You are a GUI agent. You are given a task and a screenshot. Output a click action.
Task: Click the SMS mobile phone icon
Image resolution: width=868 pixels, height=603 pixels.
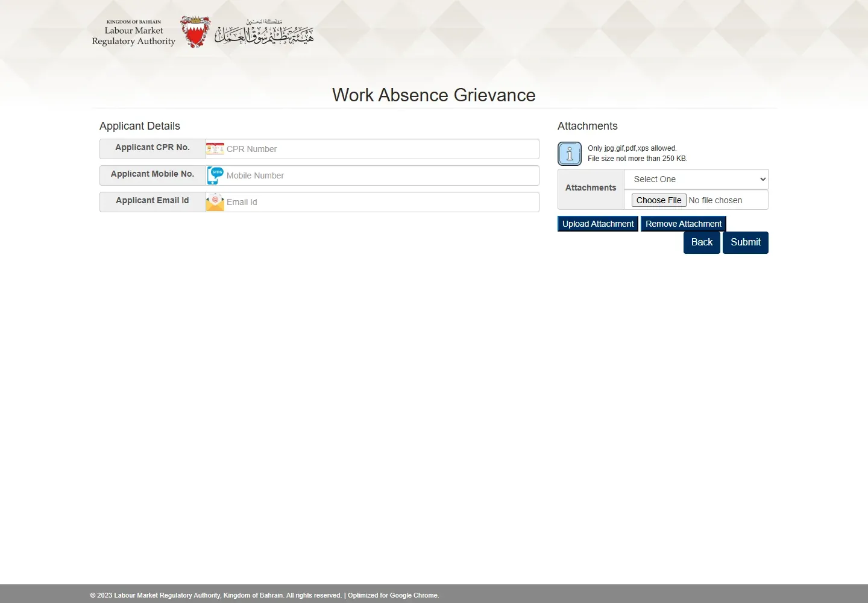215,175
